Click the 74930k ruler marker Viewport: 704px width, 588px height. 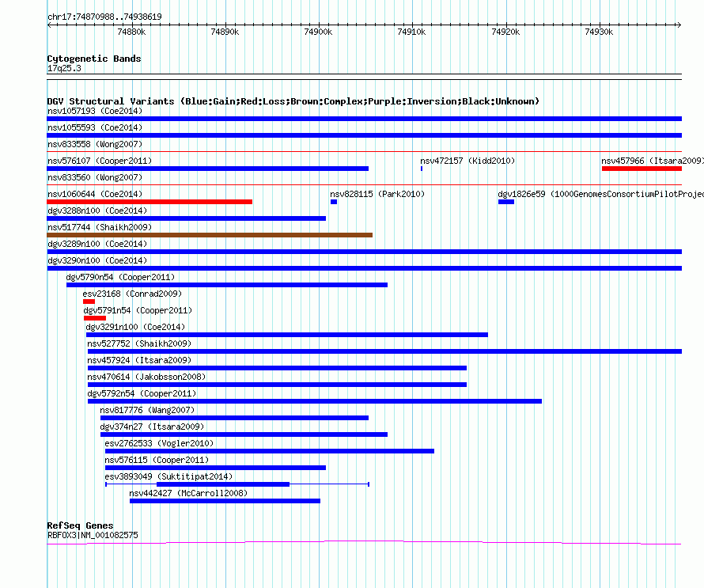point(599,32)
